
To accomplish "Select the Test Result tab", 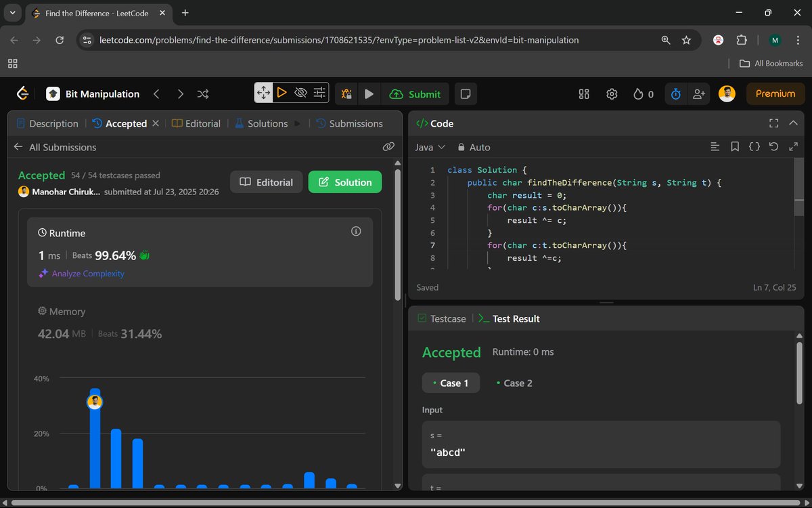I will click(509, 318).
